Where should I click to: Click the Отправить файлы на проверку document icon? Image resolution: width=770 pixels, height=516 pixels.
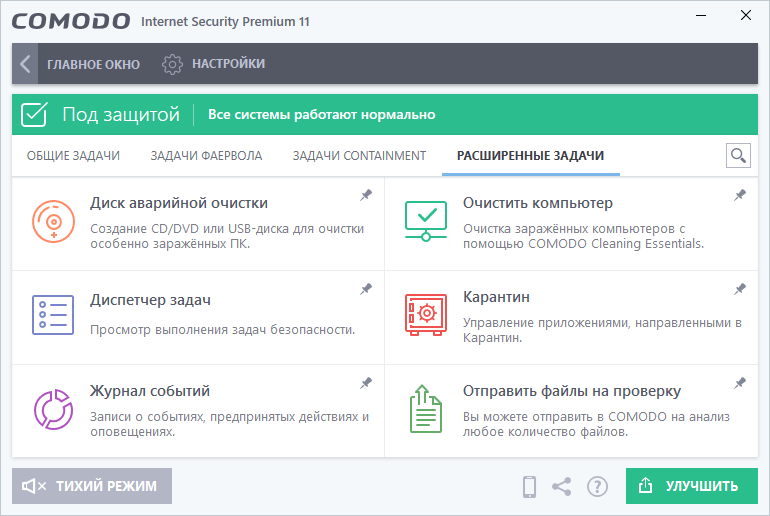pyautogui.click(x=426, y=408)
